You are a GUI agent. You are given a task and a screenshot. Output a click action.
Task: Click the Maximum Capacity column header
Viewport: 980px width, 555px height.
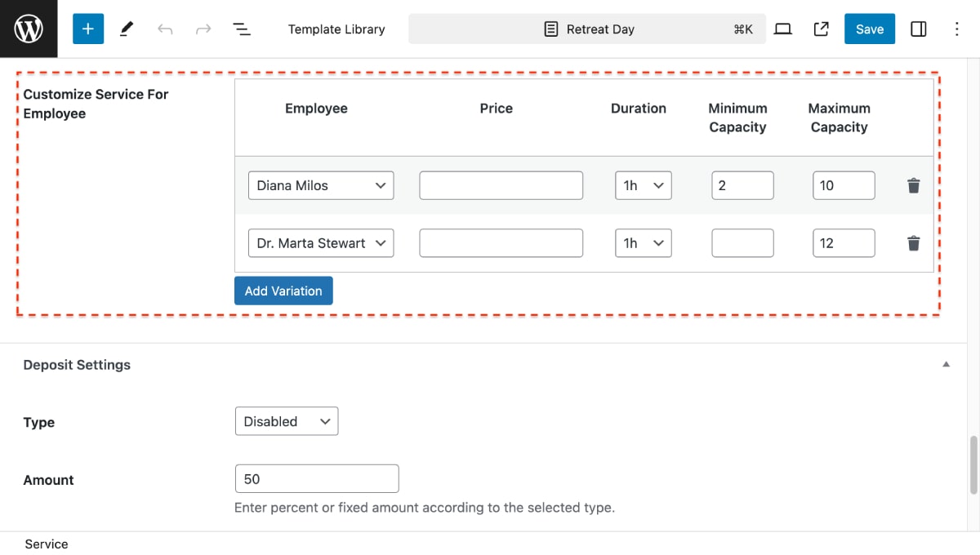(840, 118)
